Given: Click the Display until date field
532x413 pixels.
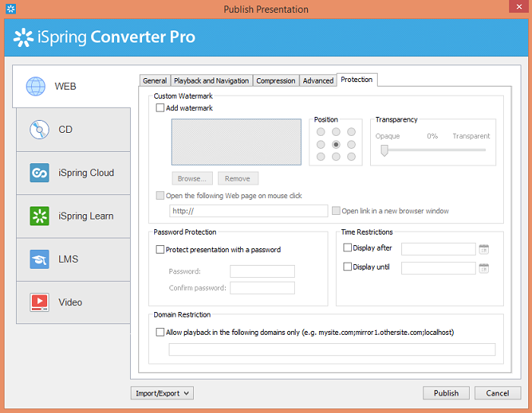Looking at the screenshot, I should 439,268.
